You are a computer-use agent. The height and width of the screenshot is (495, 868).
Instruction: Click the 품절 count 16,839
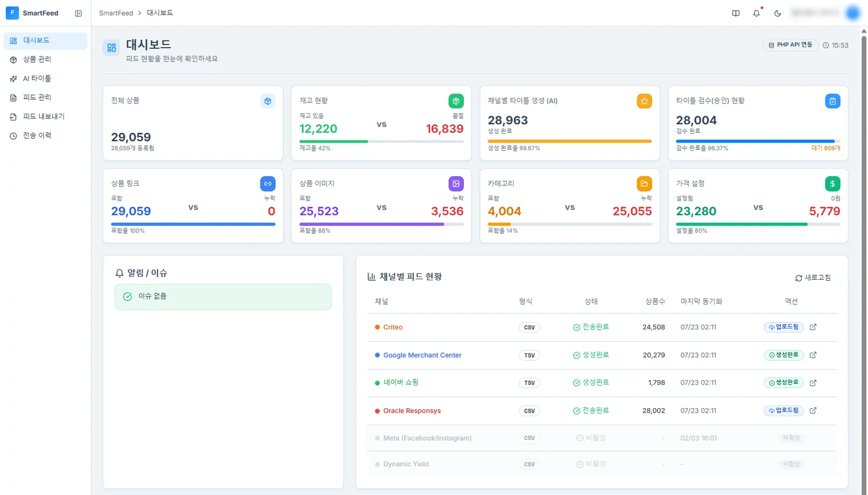[x=445, y=129]
